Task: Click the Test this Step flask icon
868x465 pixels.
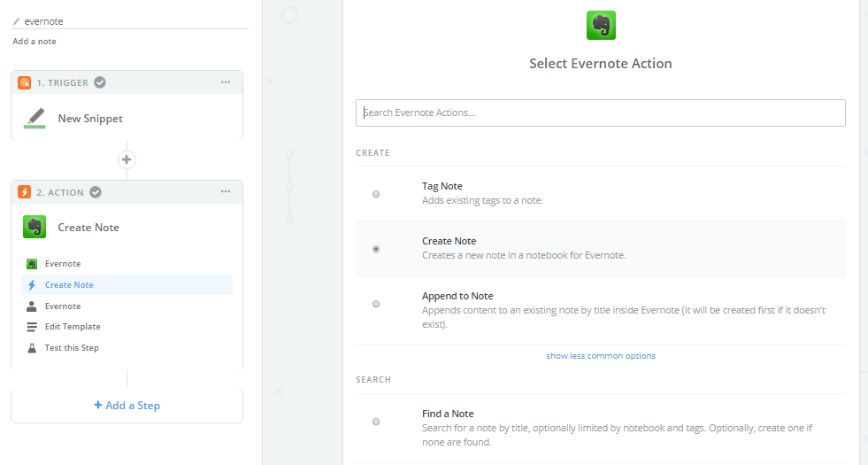Action: point(32,348)
